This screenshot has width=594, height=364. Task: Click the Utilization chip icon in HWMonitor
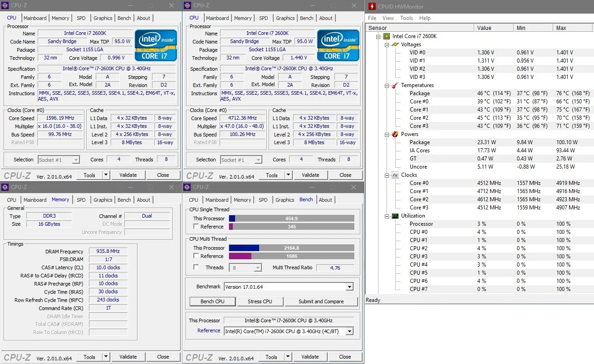point(395,216)
